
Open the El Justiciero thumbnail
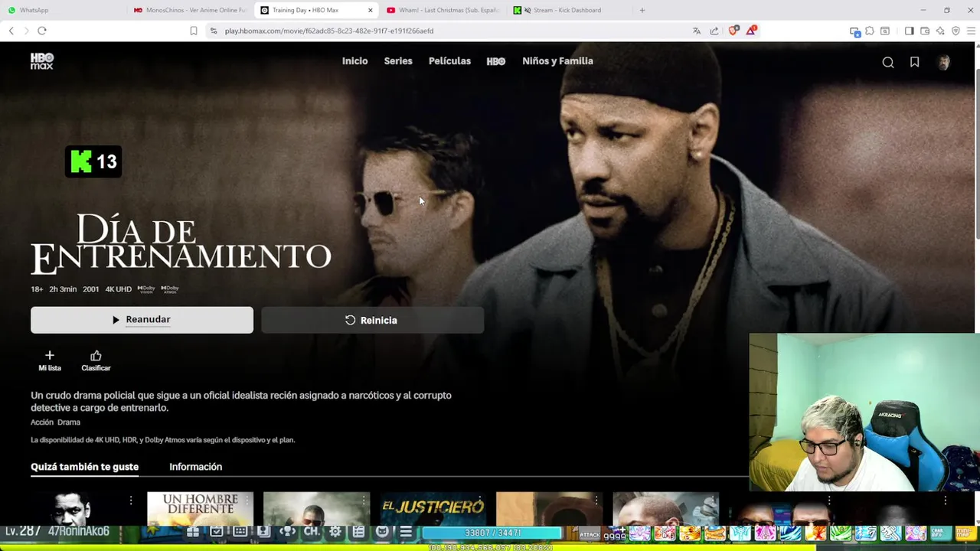[433, 509]
